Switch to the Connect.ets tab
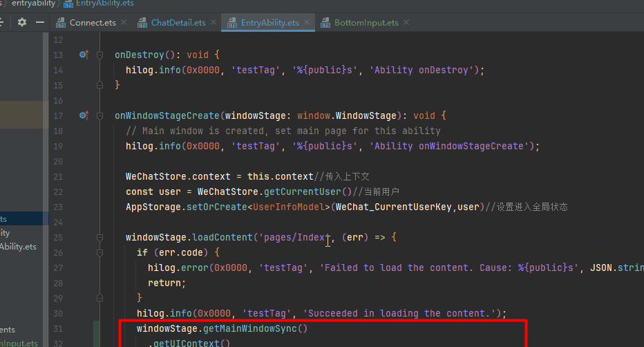Screen dimensions: 644x347 pyautogui.click(x=92, y=23)
